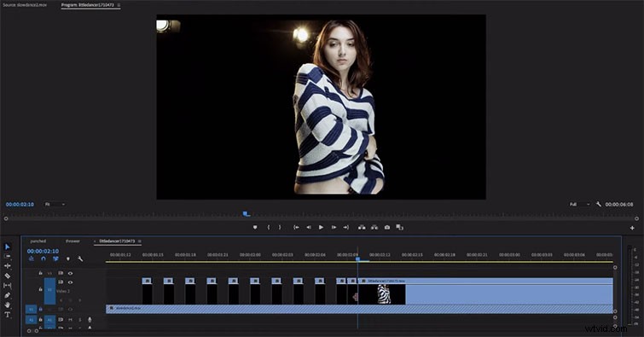Toggle V3 sync lock

pos(61,273)
